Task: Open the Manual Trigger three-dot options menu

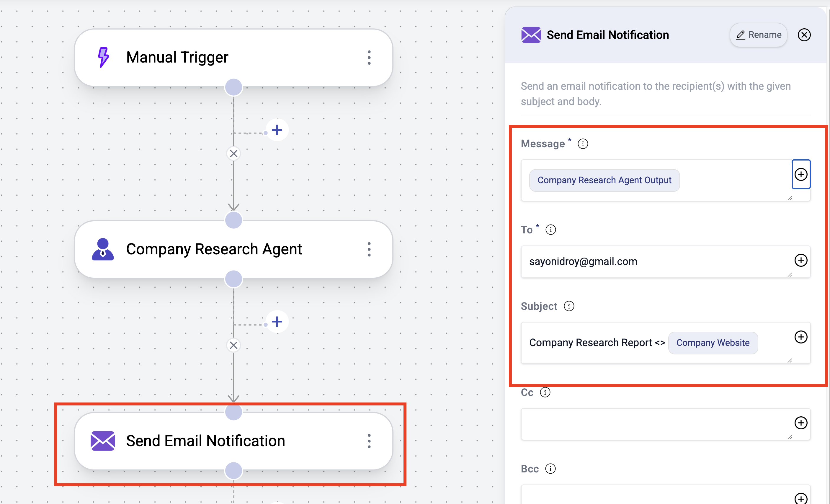Action: (369, 57)
